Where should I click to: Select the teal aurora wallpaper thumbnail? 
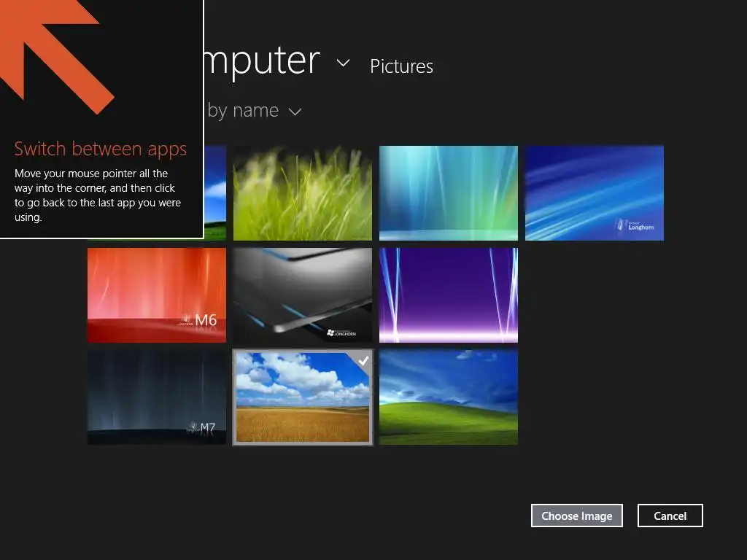click(449, 192)
